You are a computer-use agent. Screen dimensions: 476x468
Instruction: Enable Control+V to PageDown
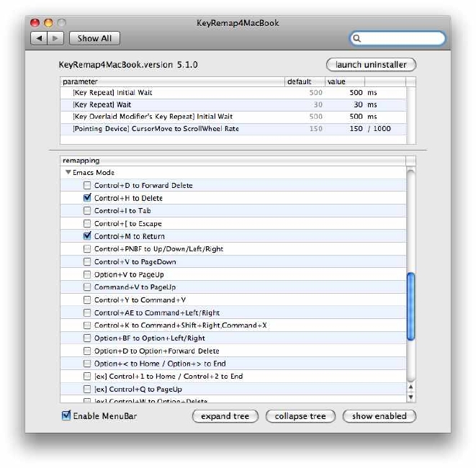pyautogui.click(x=87, y=261)
